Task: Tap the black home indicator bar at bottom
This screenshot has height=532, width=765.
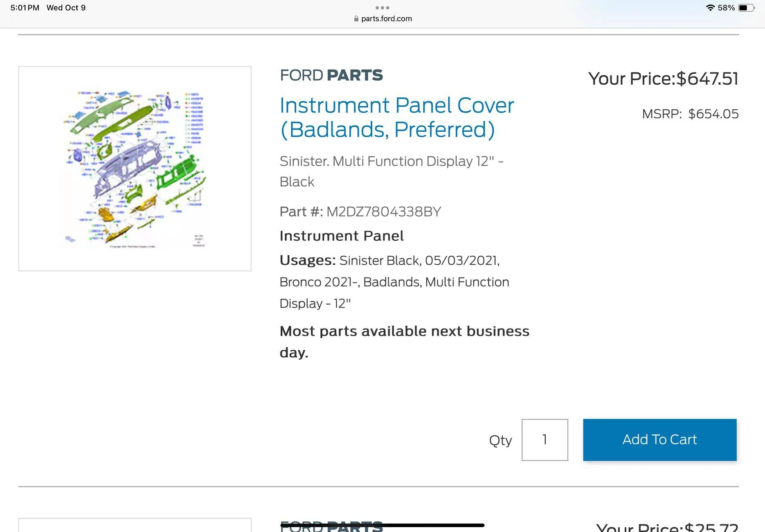Action: click(x=382, y=525)
